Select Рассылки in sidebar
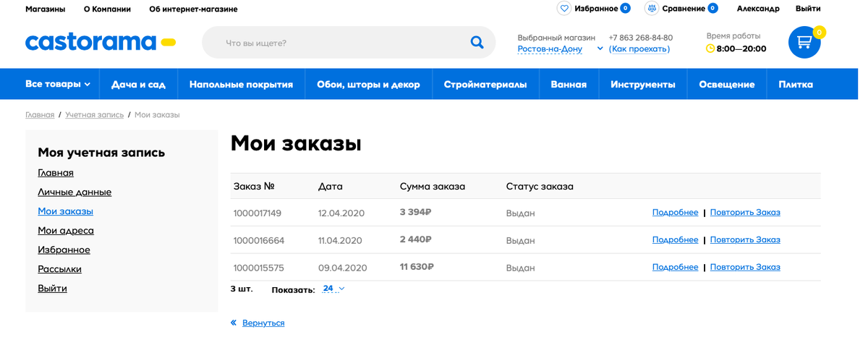 59,269
